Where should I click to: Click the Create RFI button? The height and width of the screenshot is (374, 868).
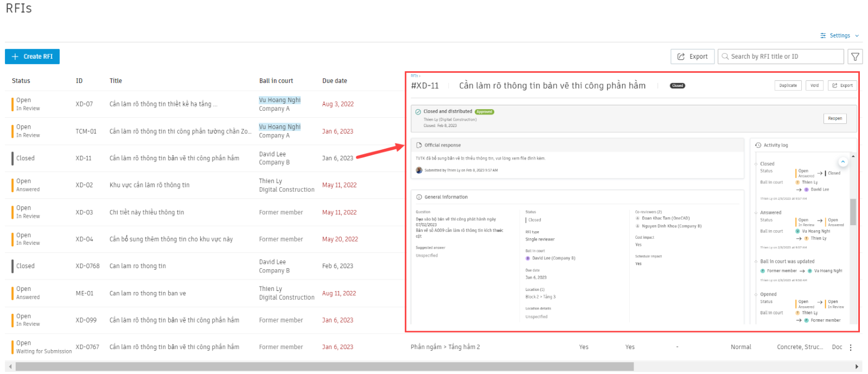point(32,56)
